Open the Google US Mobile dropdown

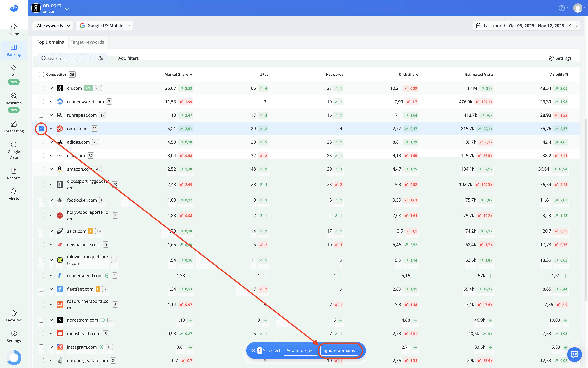[x=104, y=26]
